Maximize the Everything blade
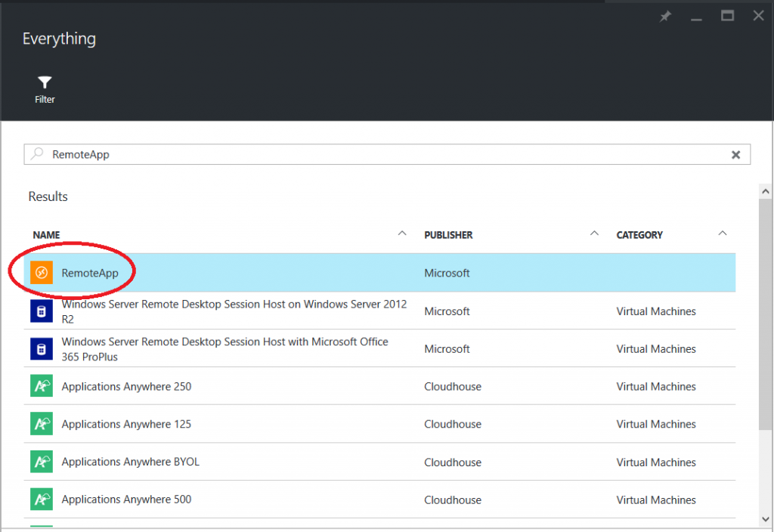The height and width of the screenshot is (532, 774). point(727,16)
